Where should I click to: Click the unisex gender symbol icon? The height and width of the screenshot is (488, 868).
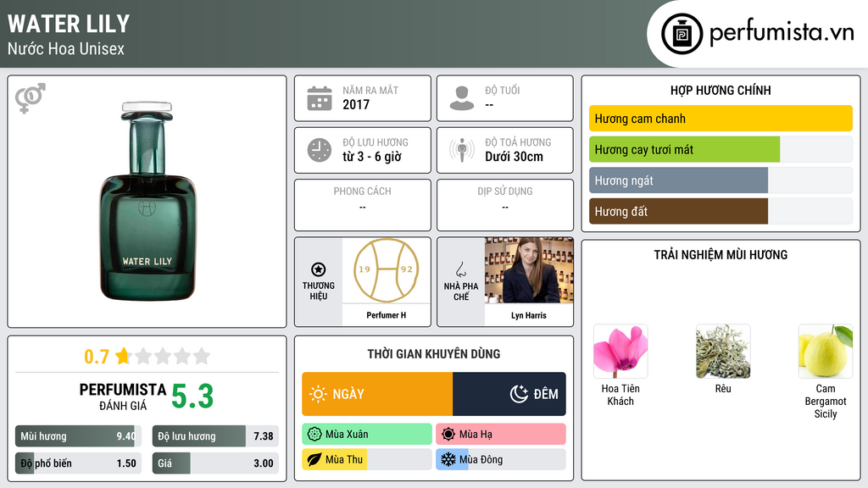tap(30, 98)
